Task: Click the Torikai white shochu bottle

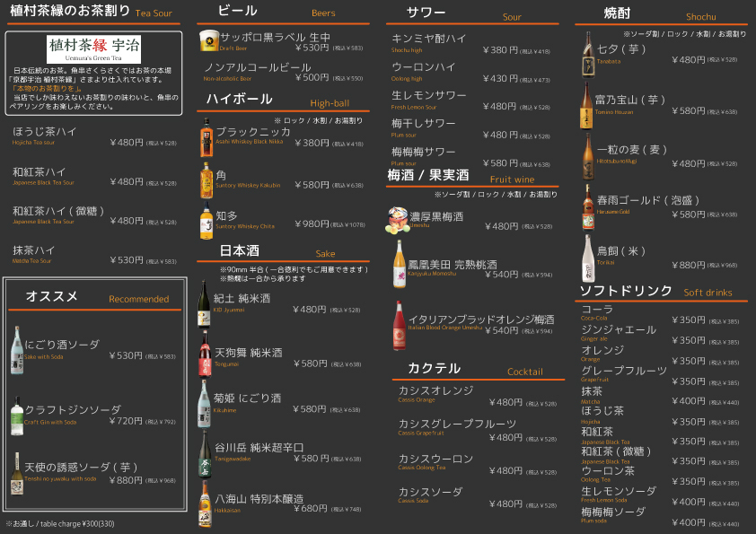Action: [x=588, y=258]
